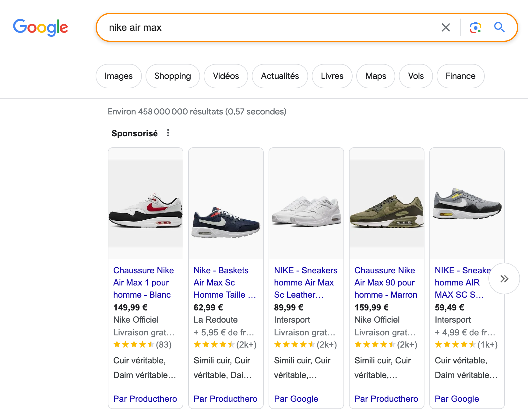528x420 pixels.
Task: Click the 149,99 € price
Action: click(130, 307)
